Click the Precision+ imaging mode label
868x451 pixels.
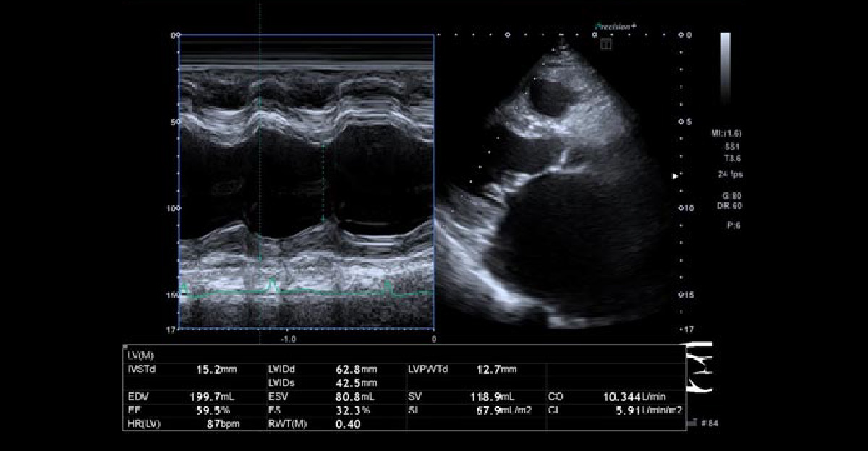[x=616, y=27]
